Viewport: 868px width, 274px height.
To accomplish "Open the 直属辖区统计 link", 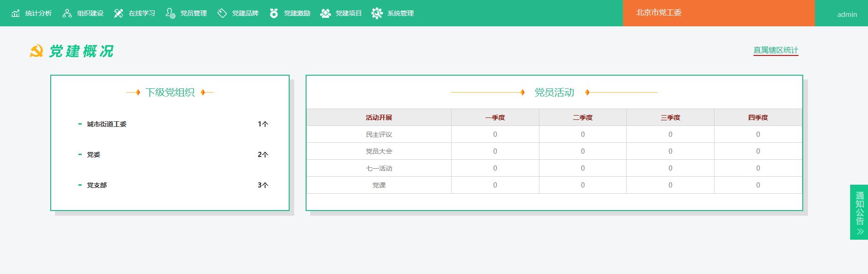I will (776, 50).
